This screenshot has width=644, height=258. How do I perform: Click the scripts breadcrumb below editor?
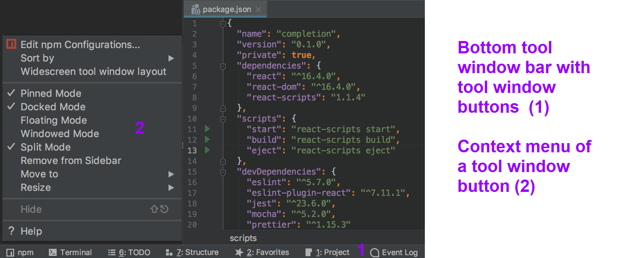[243, 238]
